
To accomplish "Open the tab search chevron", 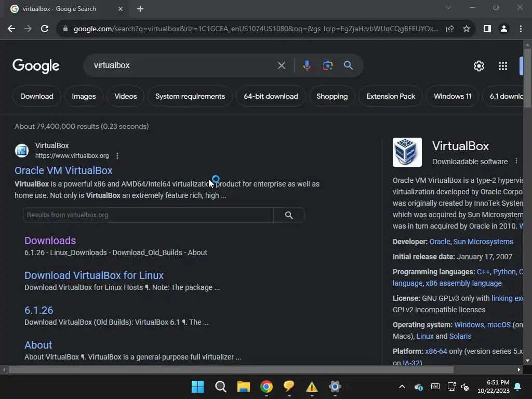I will [x=448, y=7].
